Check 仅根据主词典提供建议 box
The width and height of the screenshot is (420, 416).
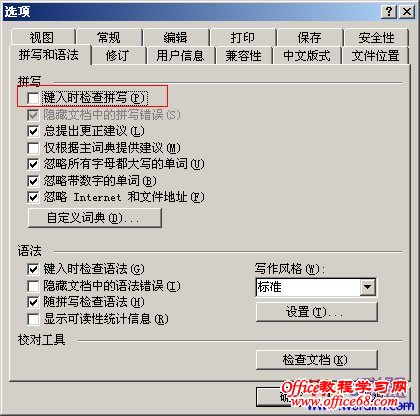tap(33, 148)
